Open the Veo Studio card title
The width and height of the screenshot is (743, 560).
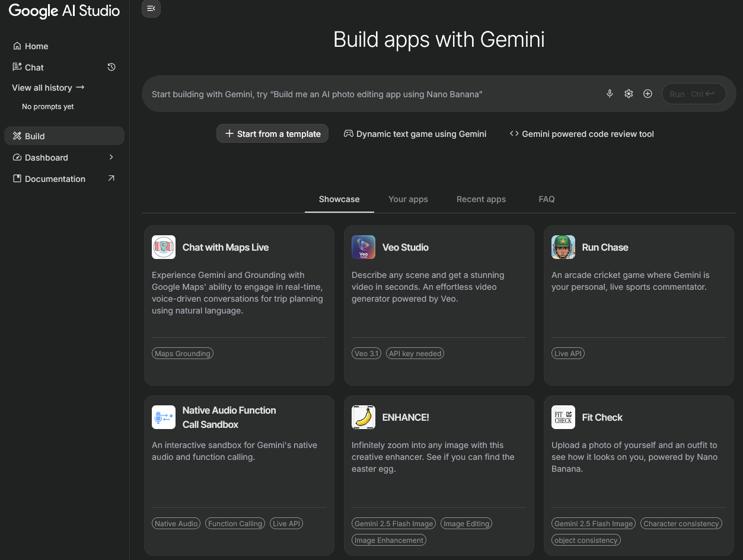[406, 247]
